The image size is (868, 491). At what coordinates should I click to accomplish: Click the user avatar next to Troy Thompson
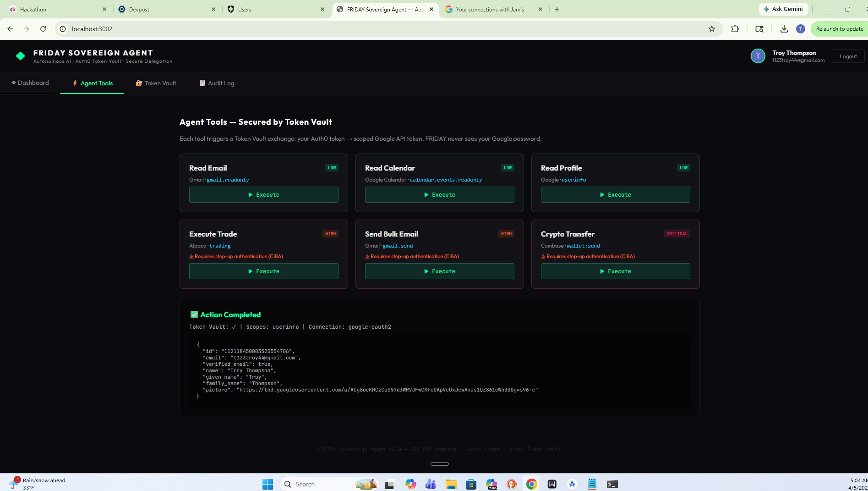(x=758, y=56)
